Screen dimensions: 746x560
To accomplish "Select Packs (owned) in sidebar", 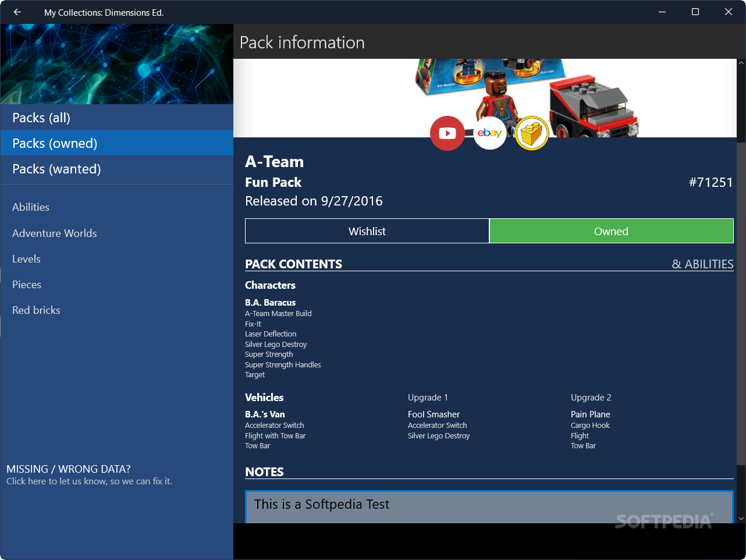I will click(116, 143).
